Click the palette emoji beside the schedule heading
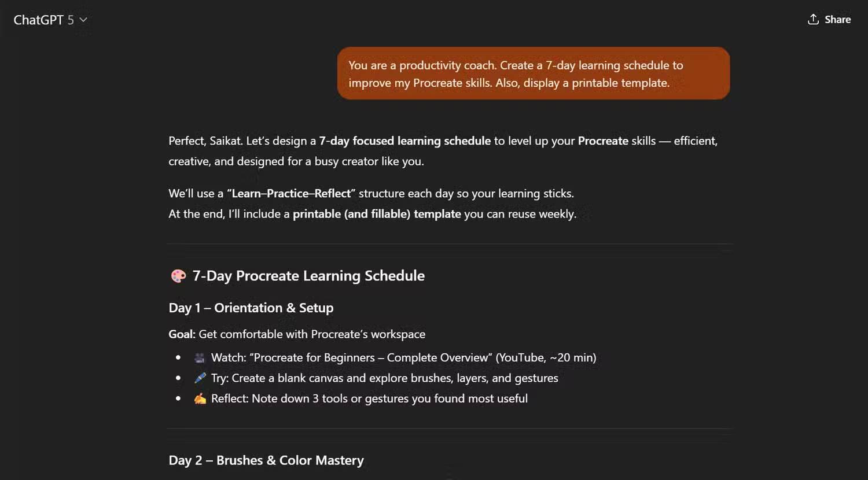This screenshot has width=868, height=480. point(178,276)
